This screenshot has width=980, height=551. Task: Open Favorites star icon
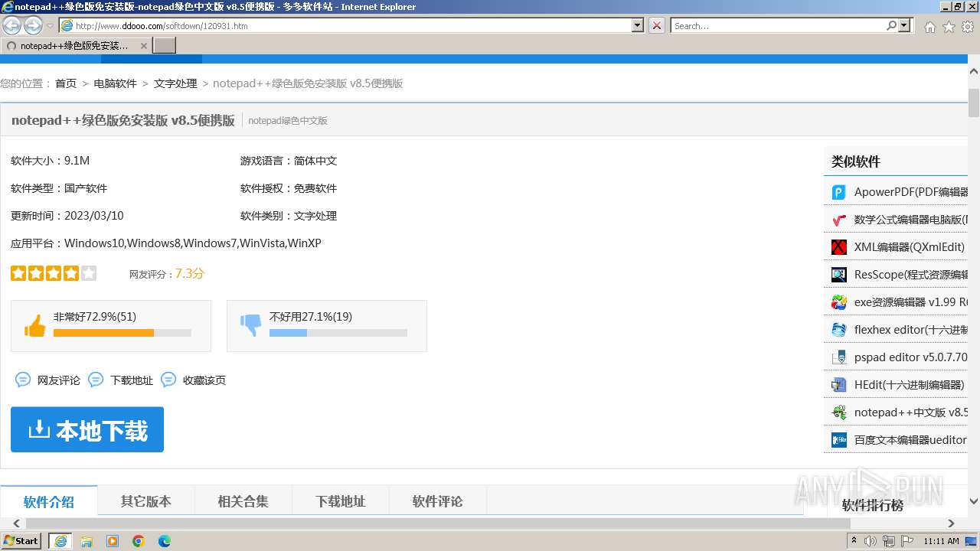click(949, 27)
